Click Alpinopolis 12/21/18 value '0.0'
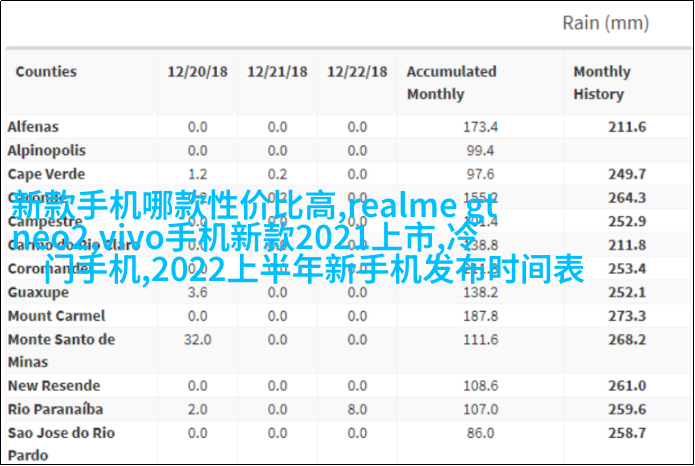695x466 pixels. pos(277,151)
